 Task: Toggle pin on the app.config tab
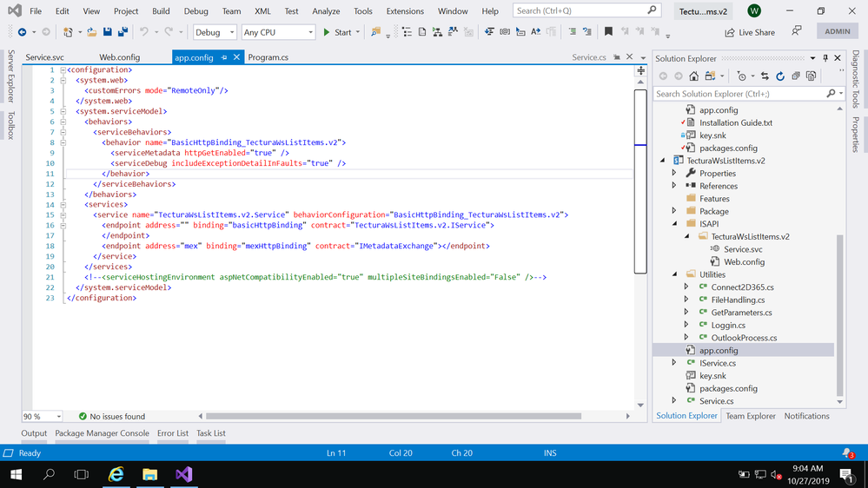[x=224, y=57]
